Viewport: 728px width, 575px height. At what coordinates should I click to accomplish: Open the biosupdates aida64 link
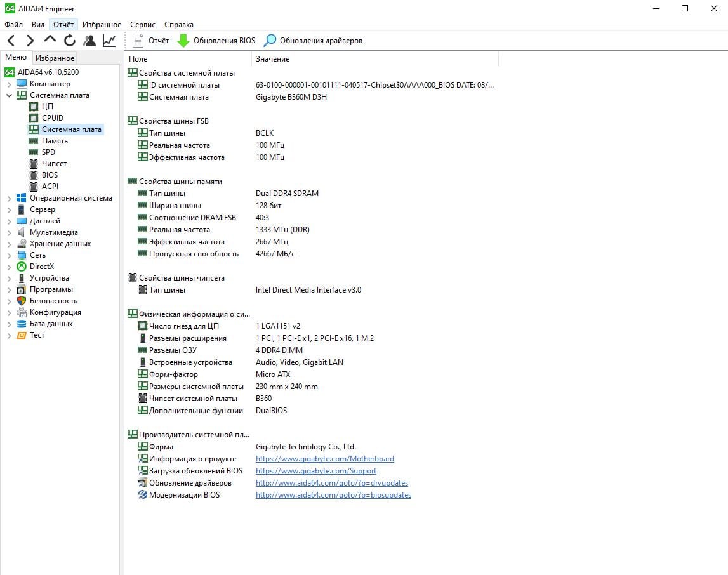pyautogui.click(x=333, y=494)
